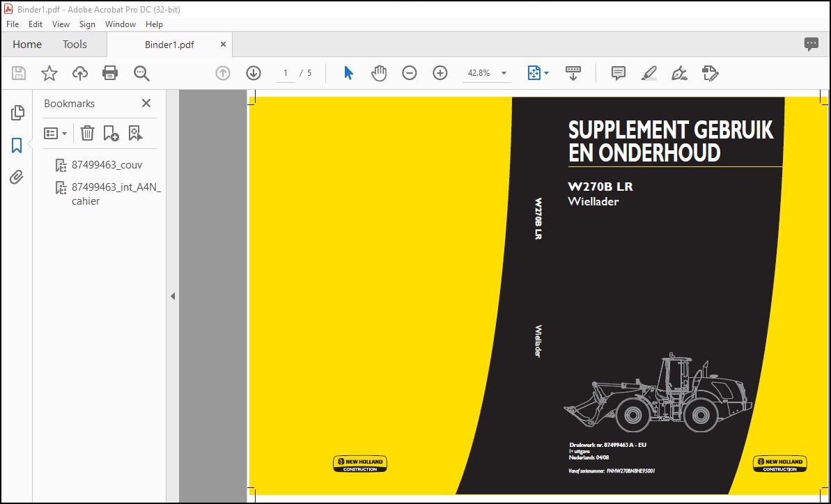831x504 pixels.
Task: Add a new bookmark
Action: coord(111,133)
